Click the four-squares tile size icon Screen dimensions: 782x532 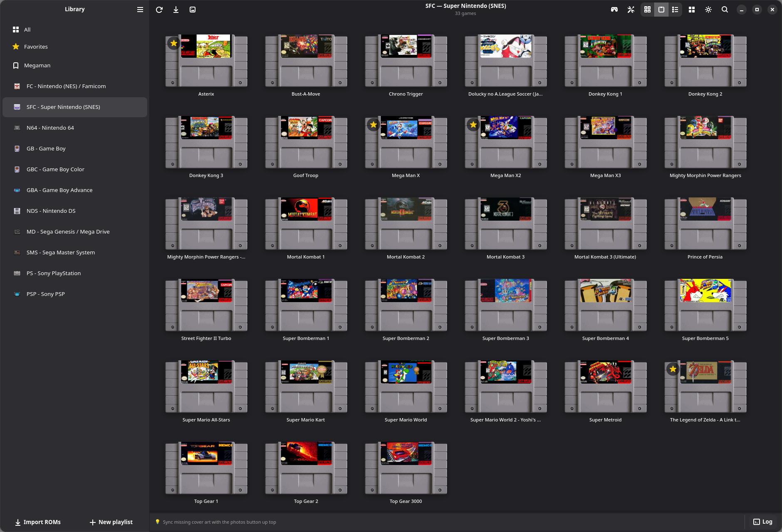[x=692, y=10]
